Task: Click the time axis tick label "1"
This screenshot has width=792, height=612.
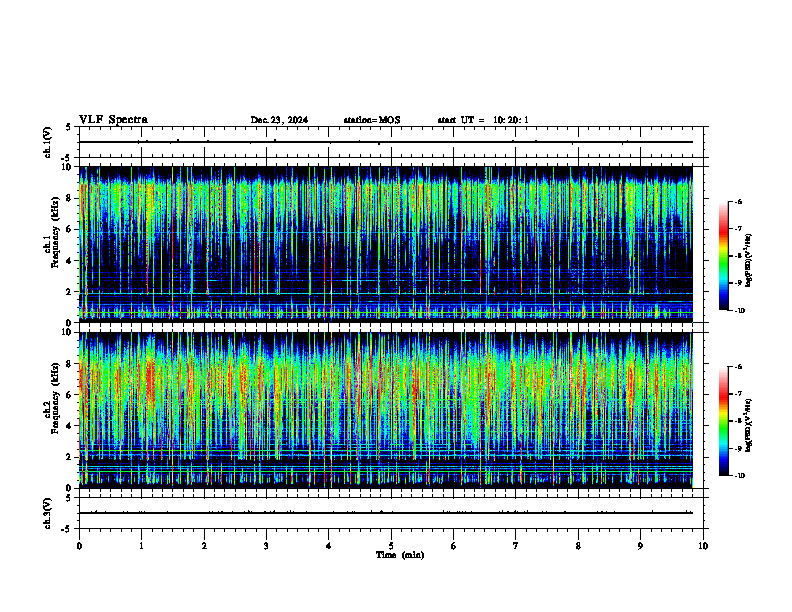Action: pyautogui.click(x=141, y=546)
